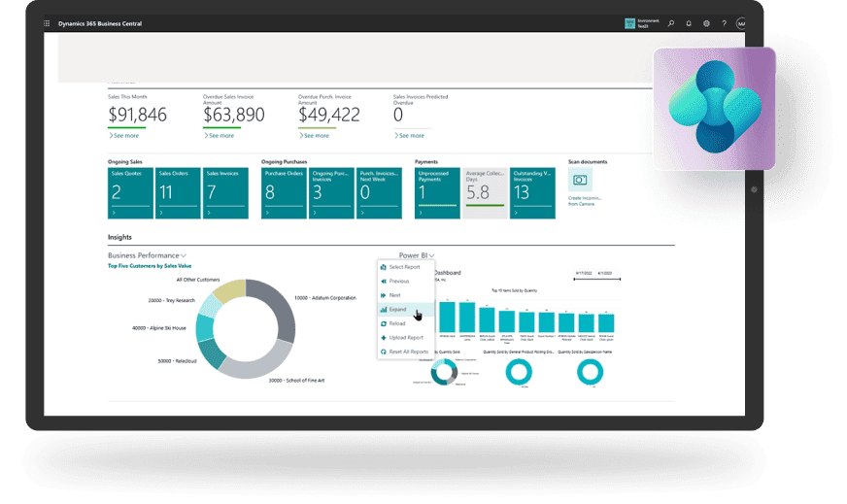Choose Reload in Power BI menu
This screenshot has width=847, height=504.
[x=405, y=323]
